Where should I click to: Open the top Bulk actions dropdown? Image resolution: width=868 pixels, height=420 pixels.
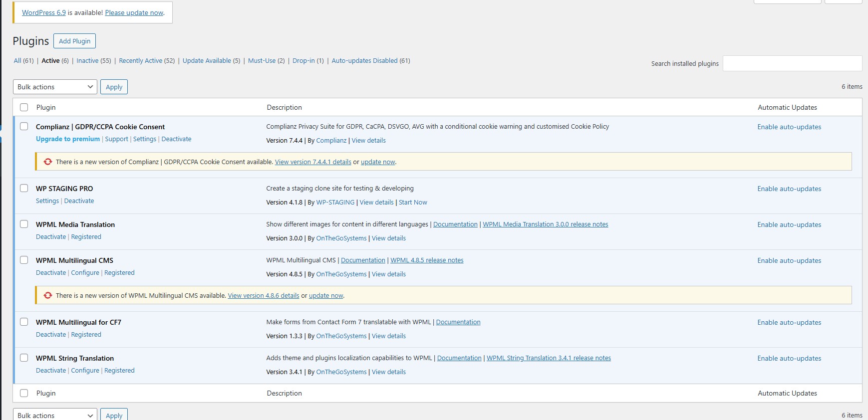click(x=55, y=87)
